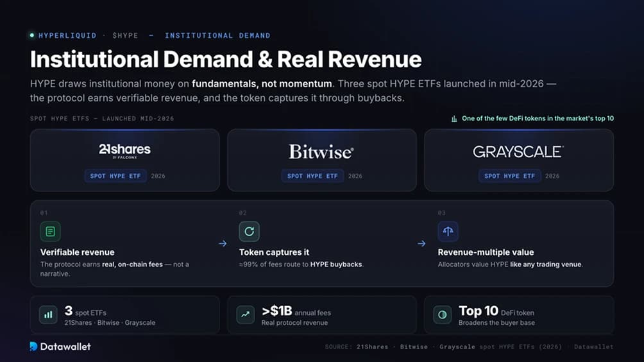The image size is (644, 362).
Task: Click the 'Top 10 DeFi token' stat
Action: click(496, 311)
